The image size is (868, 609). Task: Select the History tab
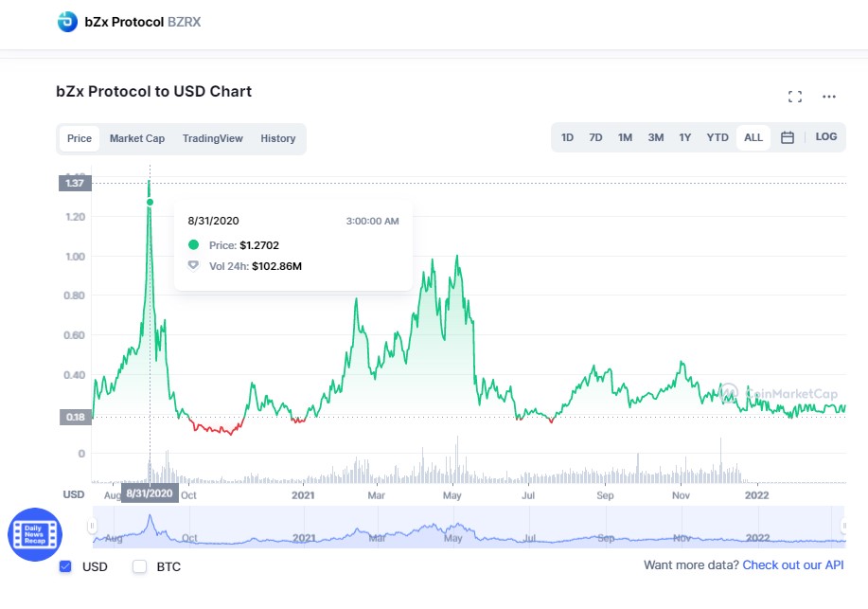pyautogui.click(x=278, y=138)
